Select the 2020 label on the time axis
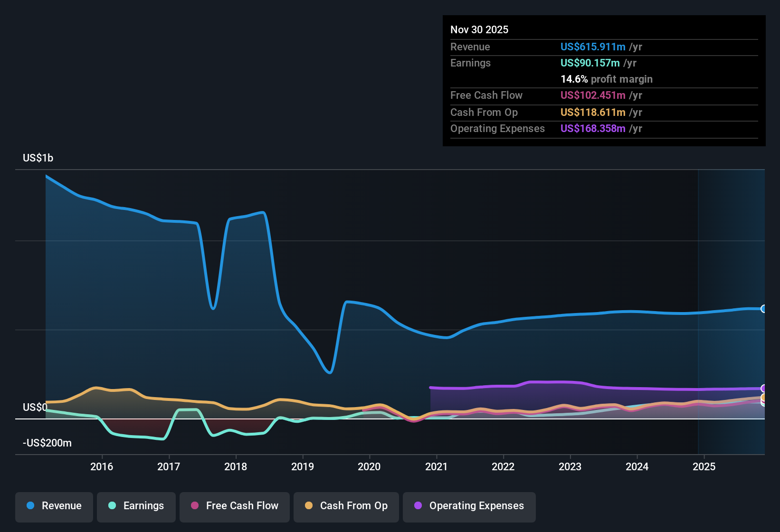This screenshot has width=780, height=532. (370, 467)
